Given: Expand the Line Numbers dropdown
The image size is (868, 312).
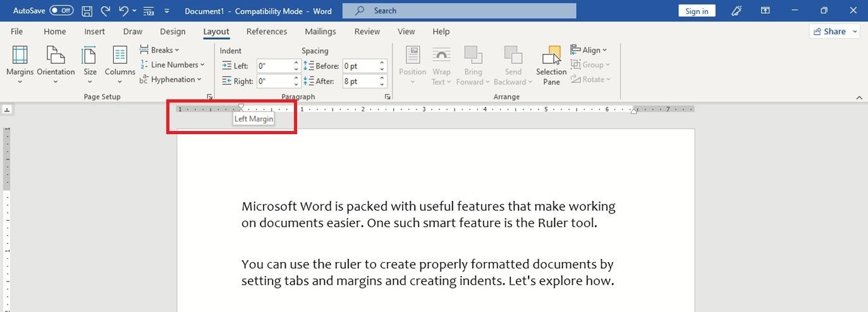Looking at the screenshot, I should pyautogui.click(x=172, y=65).
